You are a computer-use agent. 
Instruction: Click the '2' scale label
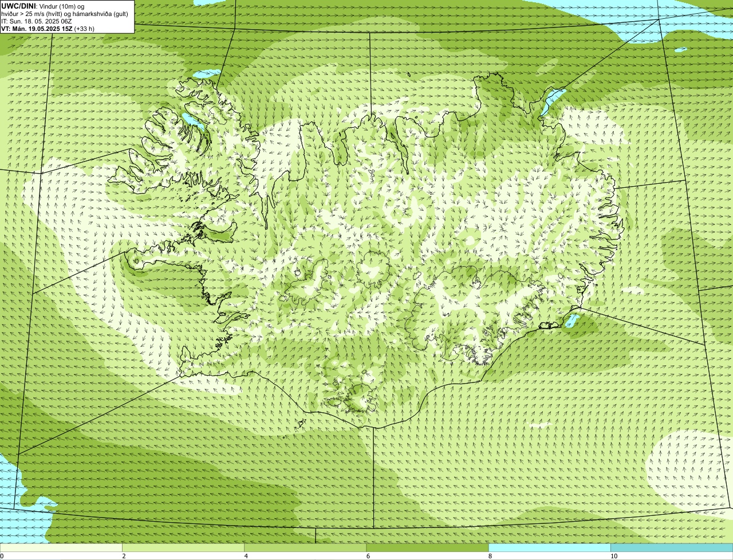click(124, 556)
